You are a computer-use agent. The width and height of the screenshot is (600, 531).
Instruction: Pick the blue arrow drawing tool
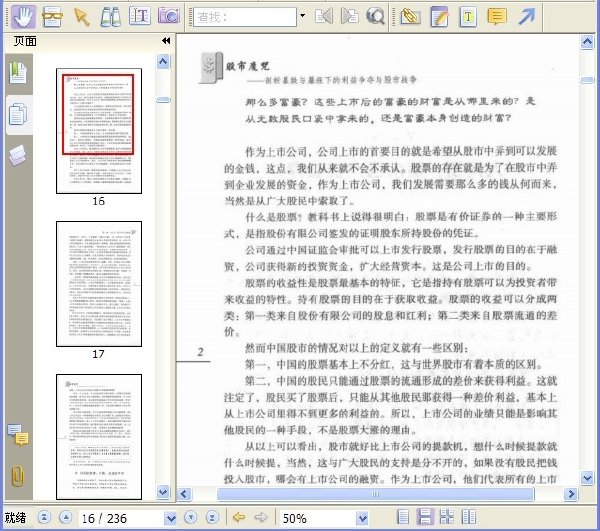point(527,16)
